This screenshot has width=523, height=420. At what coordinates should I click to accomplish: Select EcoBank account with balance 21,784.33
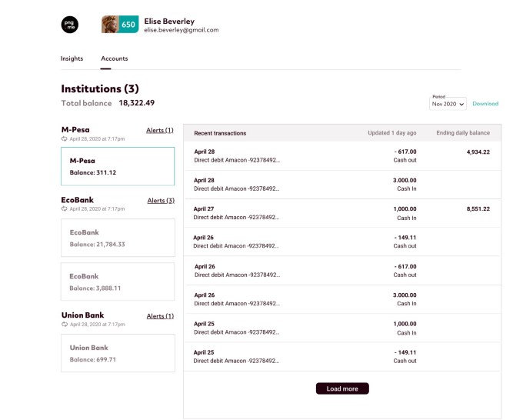tap(118, 238)
